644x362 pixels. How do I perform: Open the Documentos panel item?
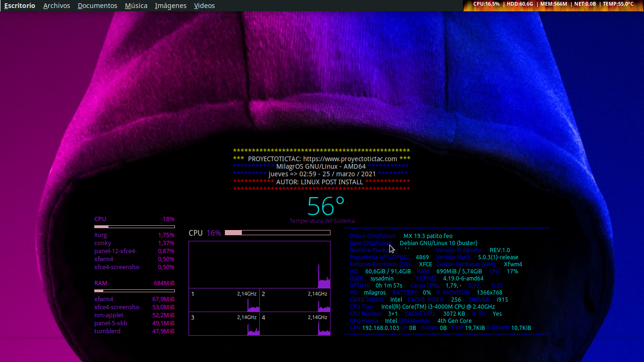[x=98, y=6]
